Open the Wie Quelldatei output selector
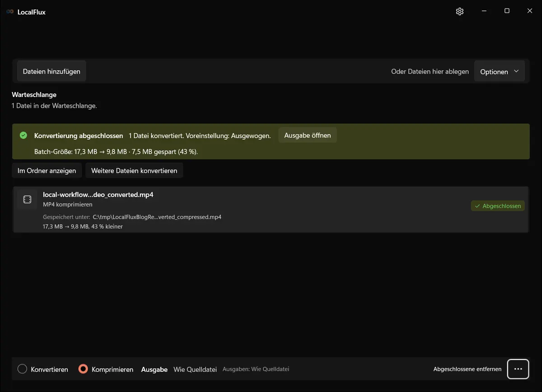The width and height of the screenshot is (542, 392). [196, 369]
